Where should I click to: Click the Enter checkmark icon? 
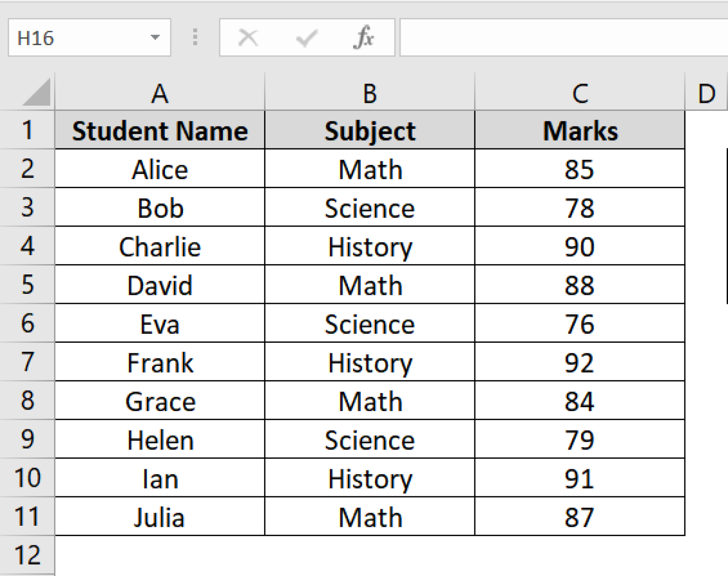306,37
